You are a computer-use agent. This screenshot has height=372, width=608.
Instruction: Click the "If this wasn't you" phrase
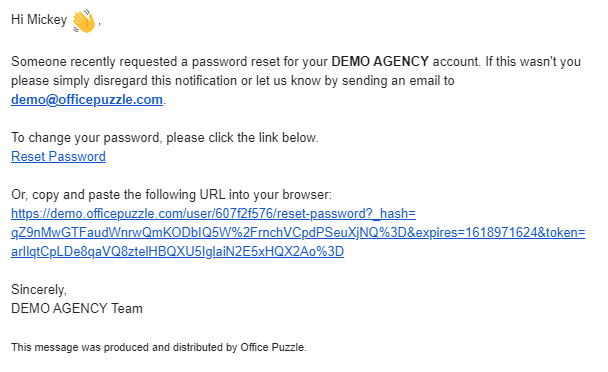[x=533, y=61]
